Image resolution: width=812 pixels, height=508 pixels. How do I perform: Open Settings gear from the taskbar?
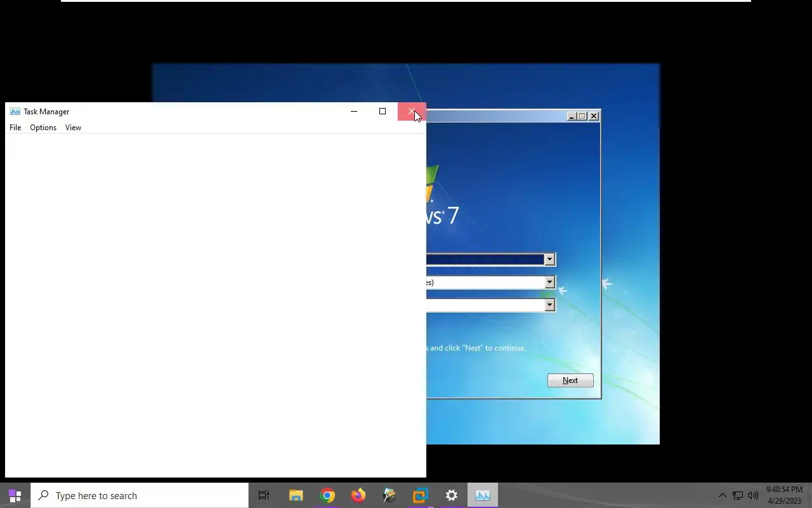[452, 495]
